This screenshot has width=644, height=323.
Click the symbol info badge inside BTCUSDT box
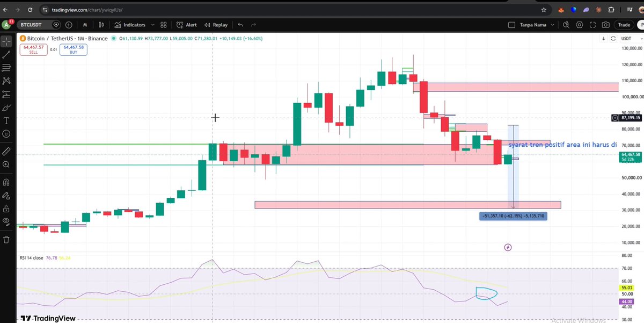[x=56, y=25]
